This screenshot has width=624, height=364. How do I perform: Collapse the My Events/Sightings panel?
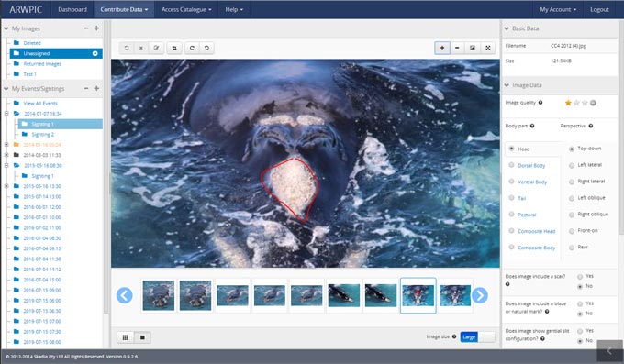(86, 88)
